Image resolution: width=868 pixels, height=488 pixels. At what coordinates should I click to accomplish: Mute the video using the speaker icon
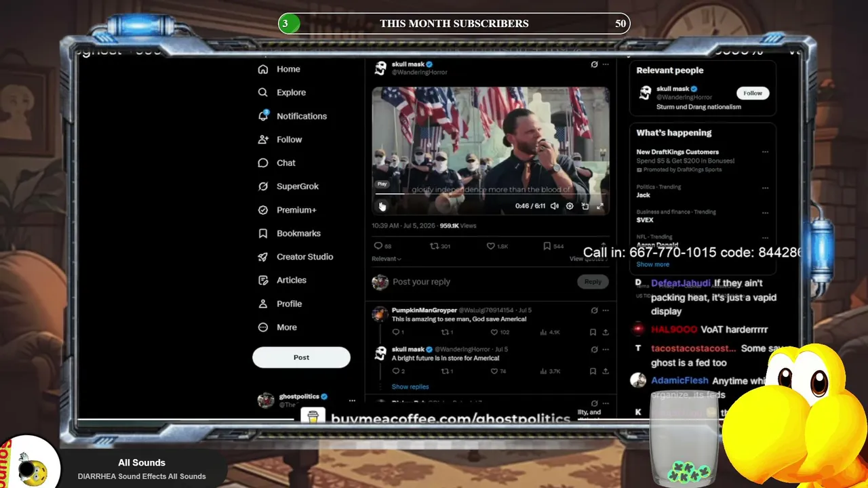[x=555, y=206]
